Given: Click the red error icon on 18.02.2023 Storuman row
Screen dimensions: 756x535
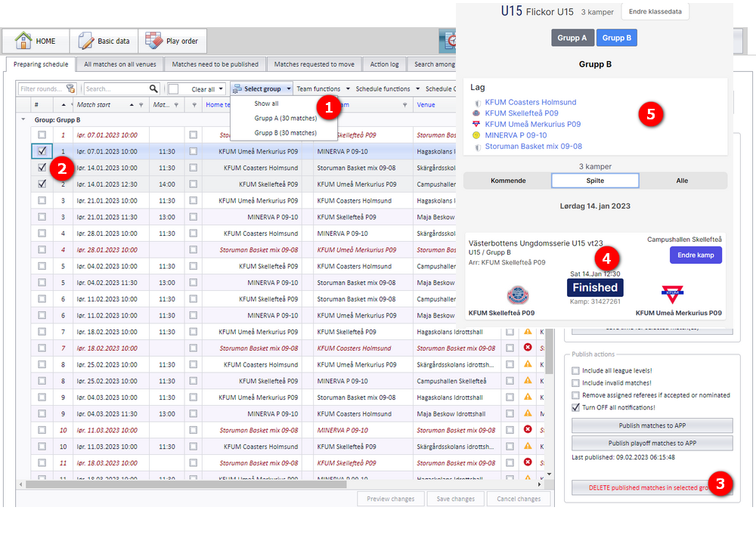Looking at the screenshot, I should pos(528,348).
